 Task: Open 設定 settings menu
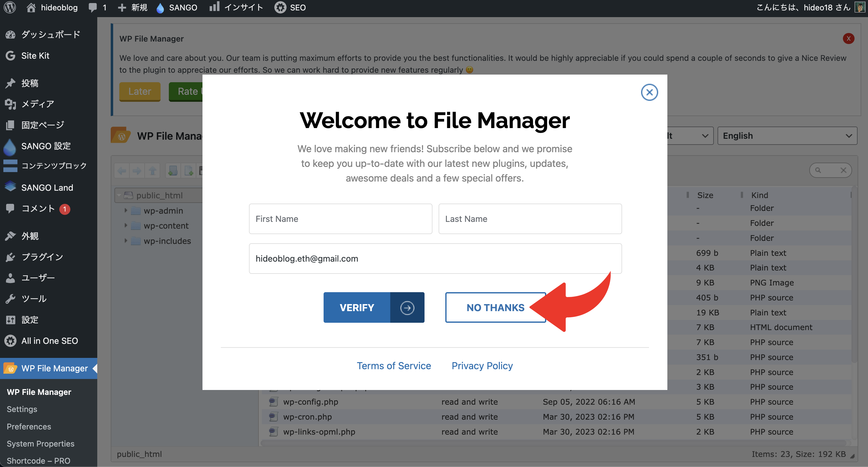[x=49, y=320]
